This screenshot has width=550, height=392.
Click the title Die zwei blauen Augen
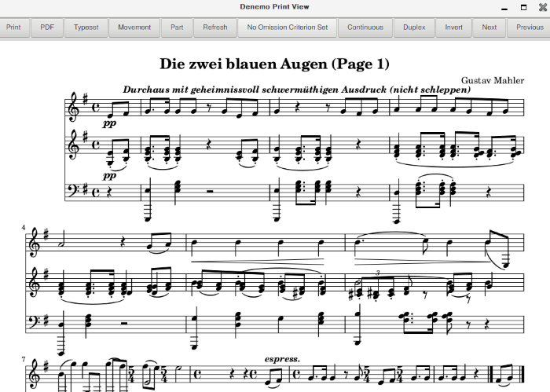(244, 64)
